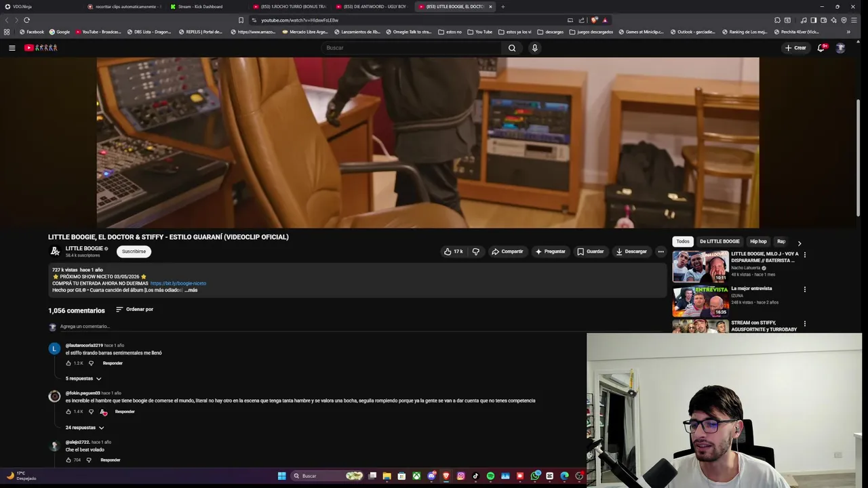Select the Todos filter chip
The width and height of the screenshot is (868, 488).
click(683, 241)
